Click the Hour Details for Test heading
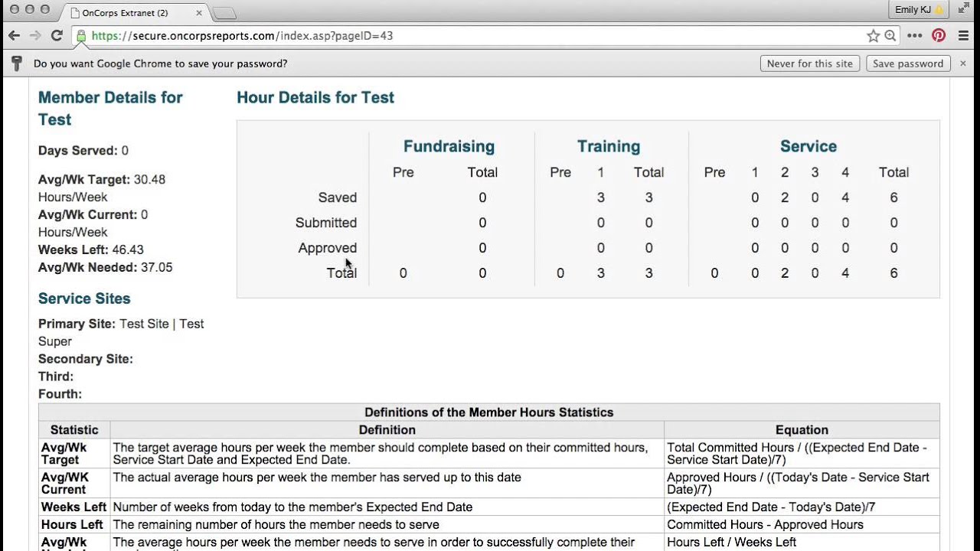Screen dimensions: 980x551 [315, 98]
